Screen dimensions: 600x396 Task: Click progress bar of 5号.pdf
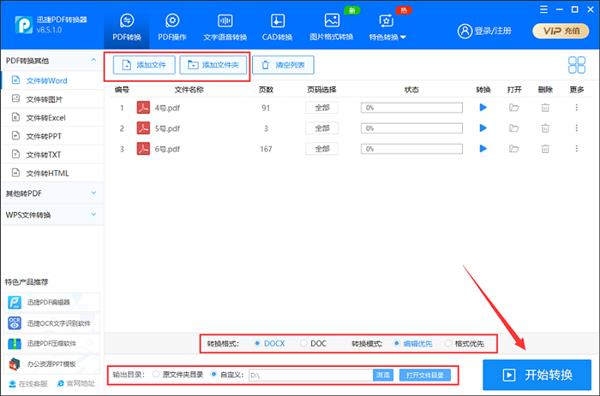tap(412, 128)
